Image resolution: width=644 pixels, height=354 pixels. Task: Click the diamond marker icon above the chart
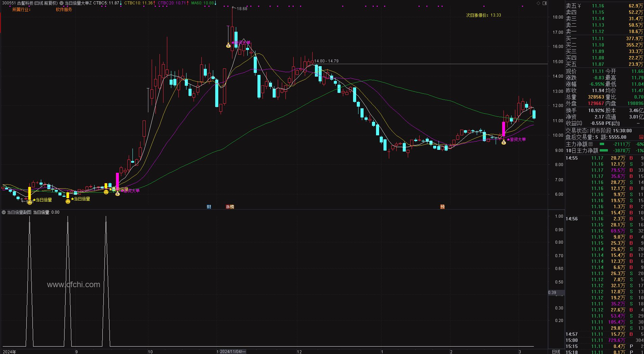(538, 3)
